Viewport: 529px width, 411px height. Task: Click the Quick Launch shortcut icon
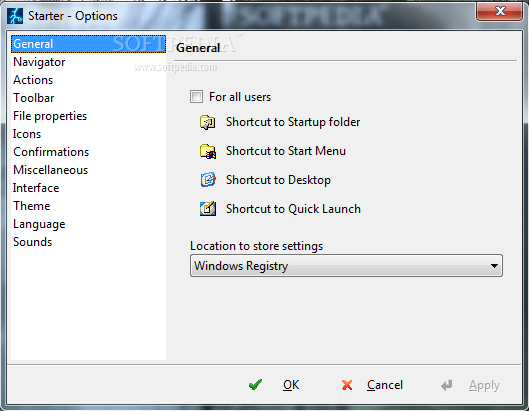pyautogui.click(x=208, y=209)
